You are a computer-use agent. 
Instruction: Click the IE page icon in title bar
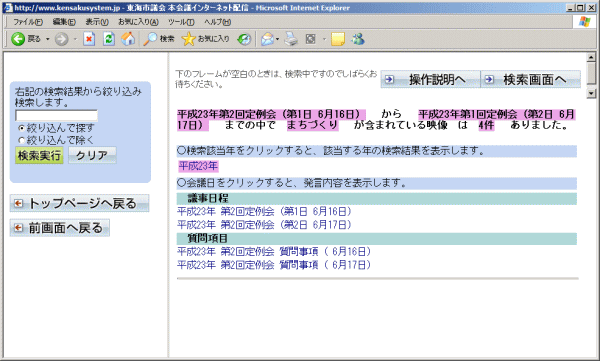coord(8,8)
